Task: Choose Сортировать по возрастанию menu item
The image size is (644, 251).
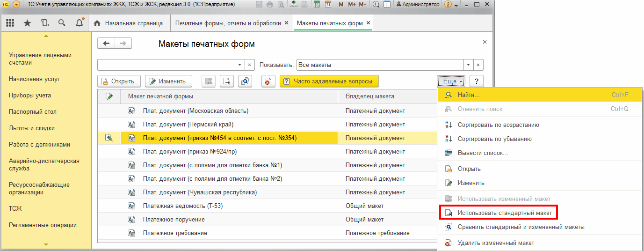Action: (x=540, y=125)
